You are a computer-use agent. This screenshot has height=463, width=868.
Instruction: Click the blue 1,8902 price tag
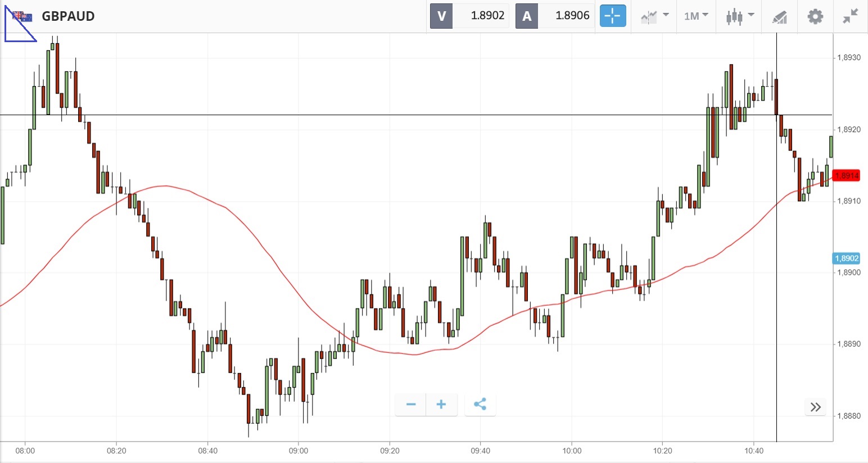847,258
